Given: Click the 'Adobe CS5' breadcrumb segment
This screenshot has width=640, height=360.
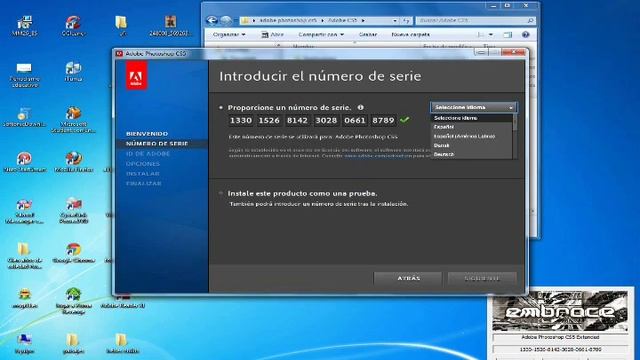Looking at the screenshot, I should (342, 20).
